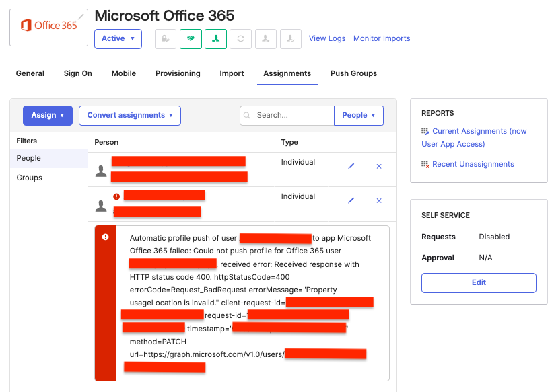The width and height of the screenshot is (552, 392).
Task: Click the View Logs link
Action: (326, 38)
